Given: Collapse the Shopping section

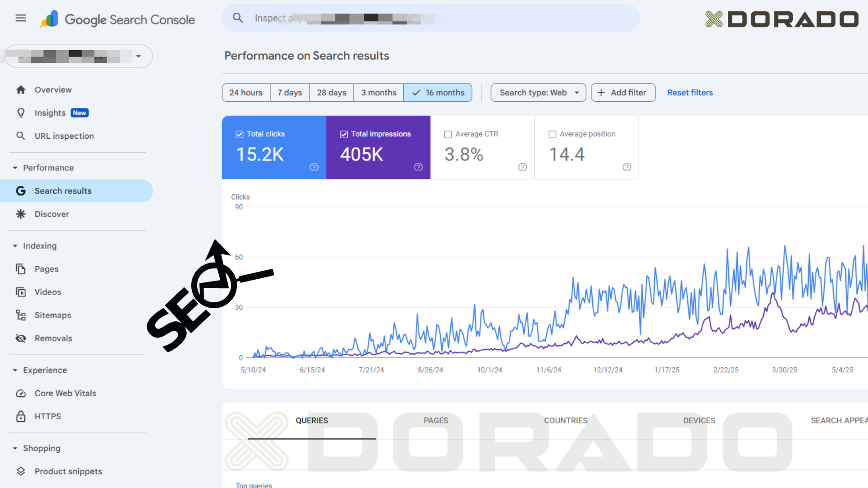Looking at the screenshot, I should 15,448.
